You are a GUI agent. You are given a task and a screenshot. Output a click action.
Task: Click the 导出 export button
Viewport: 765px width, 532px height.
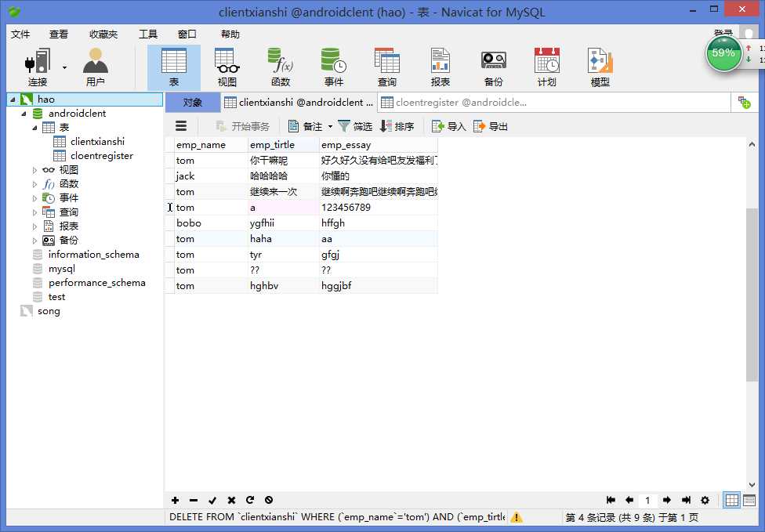point(491,127)
